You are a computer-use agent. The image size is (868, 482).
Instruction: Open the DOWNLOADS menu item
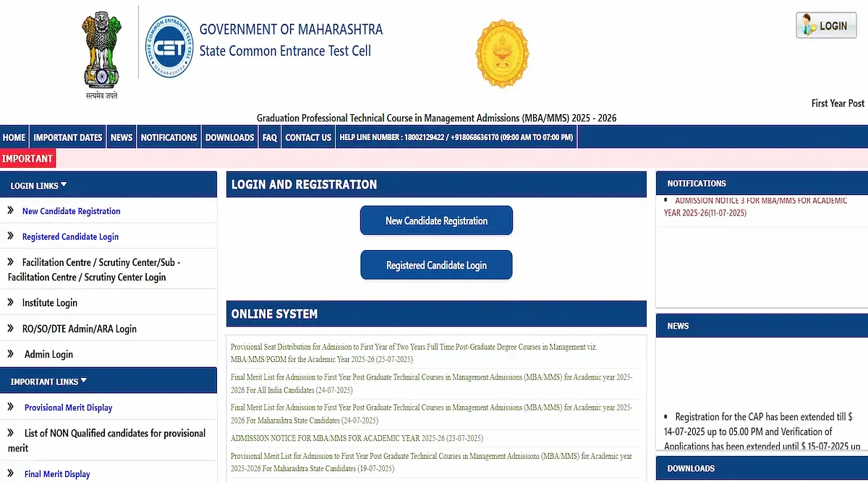point(230,137)
